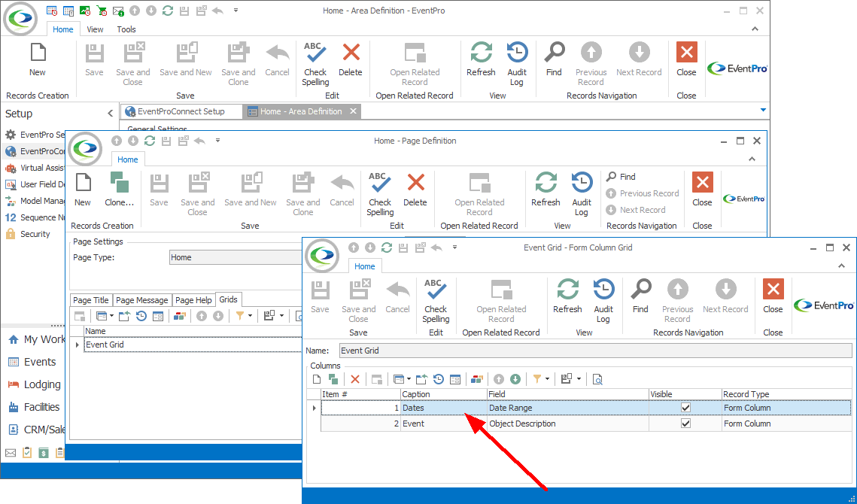Open layout dropdown arrow in Columns toolbar
The width and height of the screenshot is (857, 504).
(x=579, y=379)
